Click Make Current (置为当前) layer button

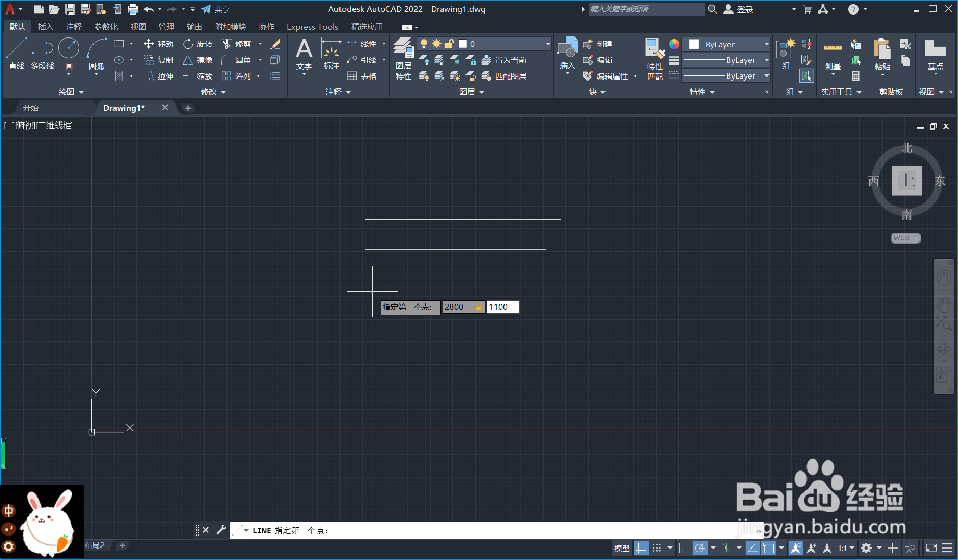(x=504, y=60)
